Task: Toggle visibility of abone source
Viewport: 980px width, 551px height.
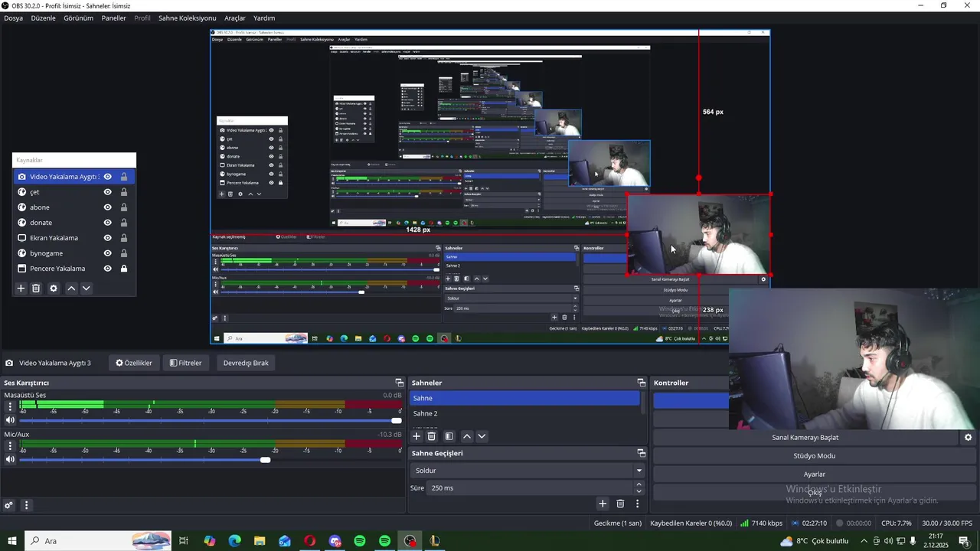Action: pos(108,207)
